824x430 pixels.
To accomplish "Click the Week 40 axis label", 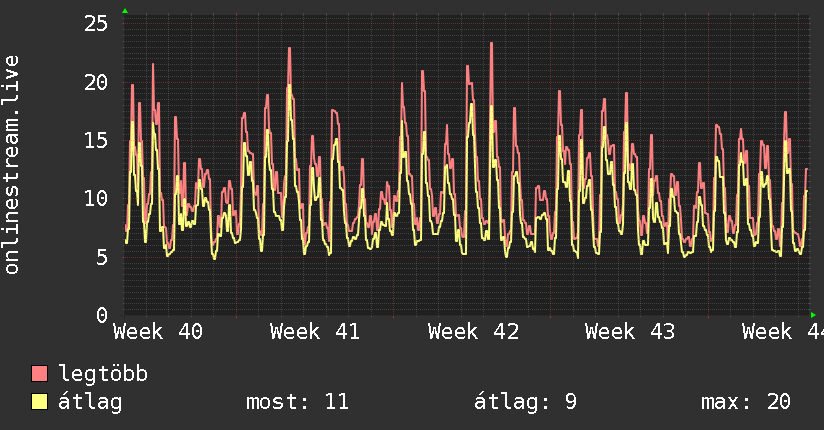I will coord(158,332).
